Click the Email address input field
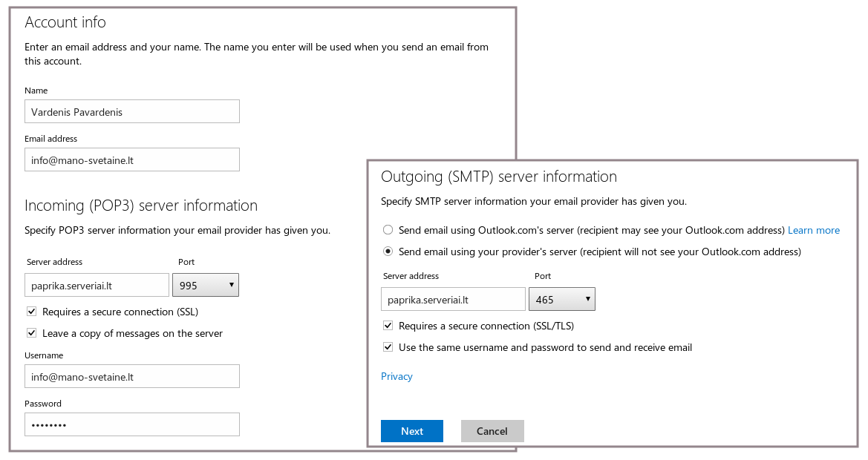The height and width of the screenshot is (460, 868). tap(131, 160)
